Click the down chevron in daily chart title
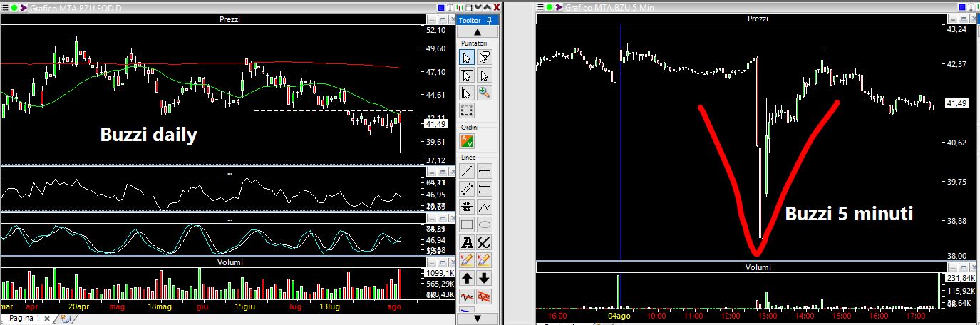Screen dimensions: 980x325 coord(478,7)
